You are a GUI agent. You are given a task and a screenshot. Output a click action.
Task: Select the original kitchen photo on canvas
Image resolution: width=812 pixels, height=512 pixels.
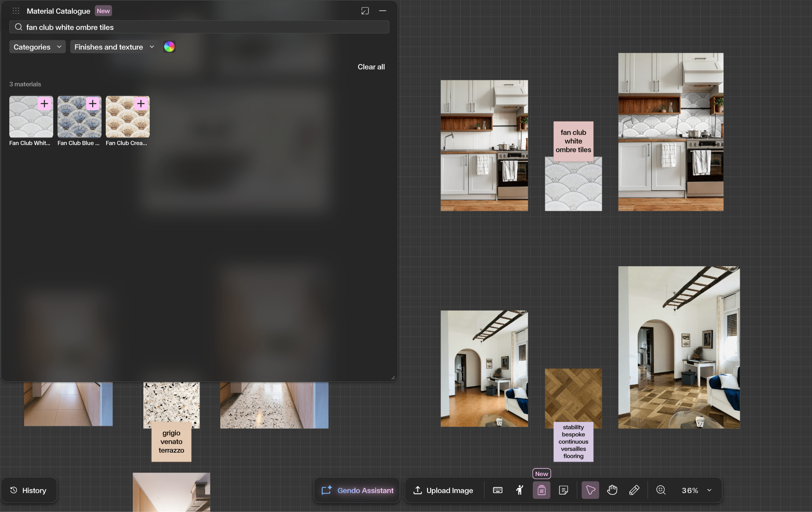pos(484,146)
